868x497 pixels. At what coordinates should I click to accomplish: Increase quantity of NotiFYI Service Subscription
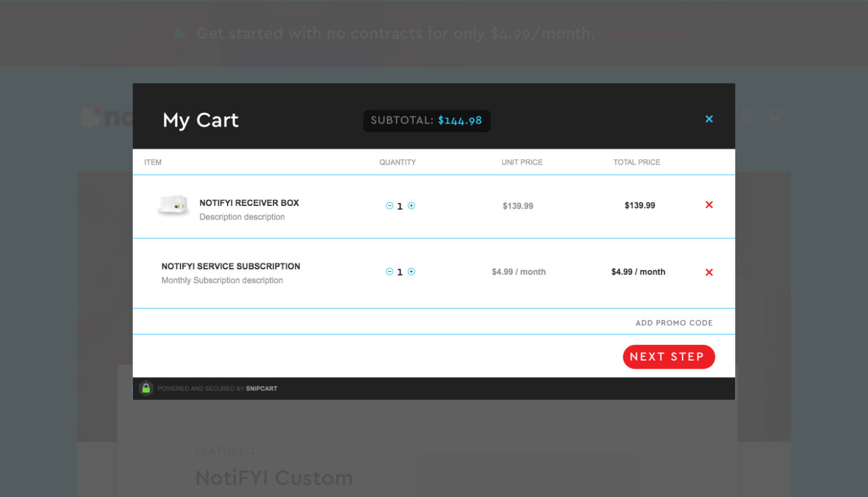pyautogui.click(x=411, y=272)
